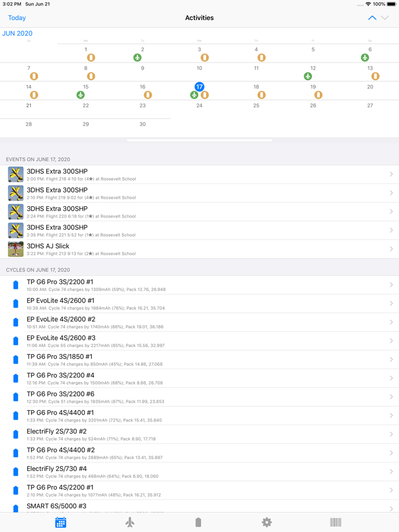This screenshot has width=399, height=532.
Task: Tap green flight icon on June 12
Action: click(x=308, y=76)
